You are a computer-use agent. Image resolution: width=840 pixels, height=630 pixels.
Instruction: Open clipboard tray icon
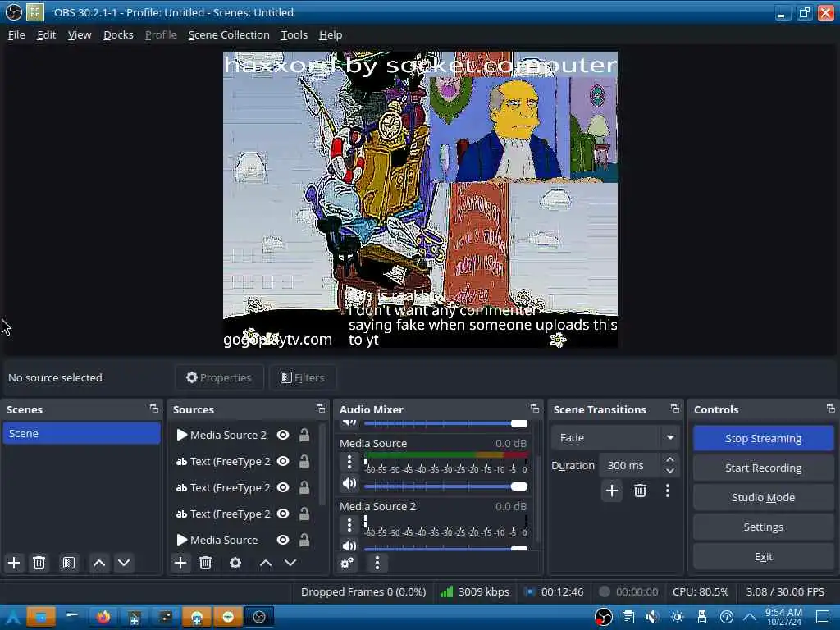pos(628,617)
